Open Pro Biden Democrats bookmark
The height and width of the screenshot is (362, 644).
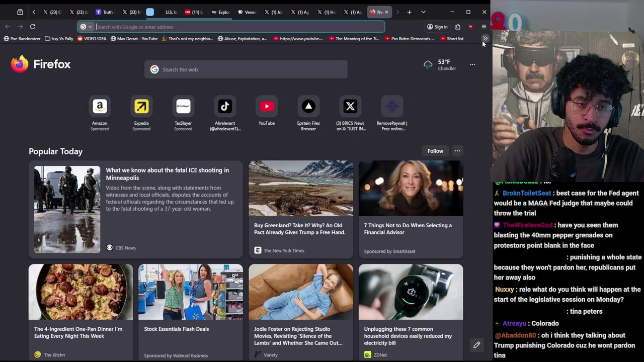tap(409, 39)
